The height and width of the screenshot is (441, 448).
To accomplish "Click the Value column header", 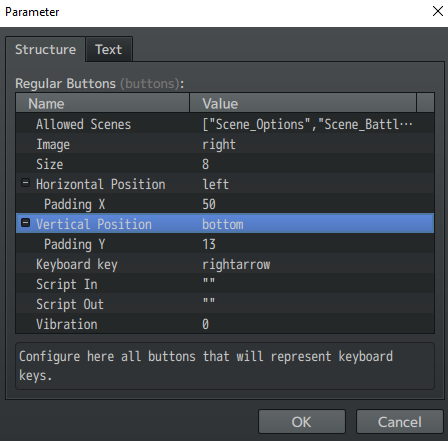I will point(303,103).
